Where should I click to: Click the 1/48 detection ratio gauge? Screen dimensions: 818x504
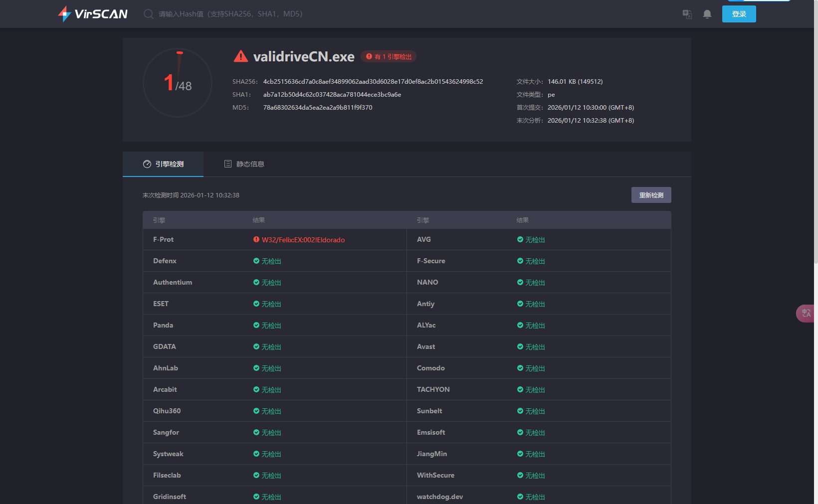pos(178,83)
